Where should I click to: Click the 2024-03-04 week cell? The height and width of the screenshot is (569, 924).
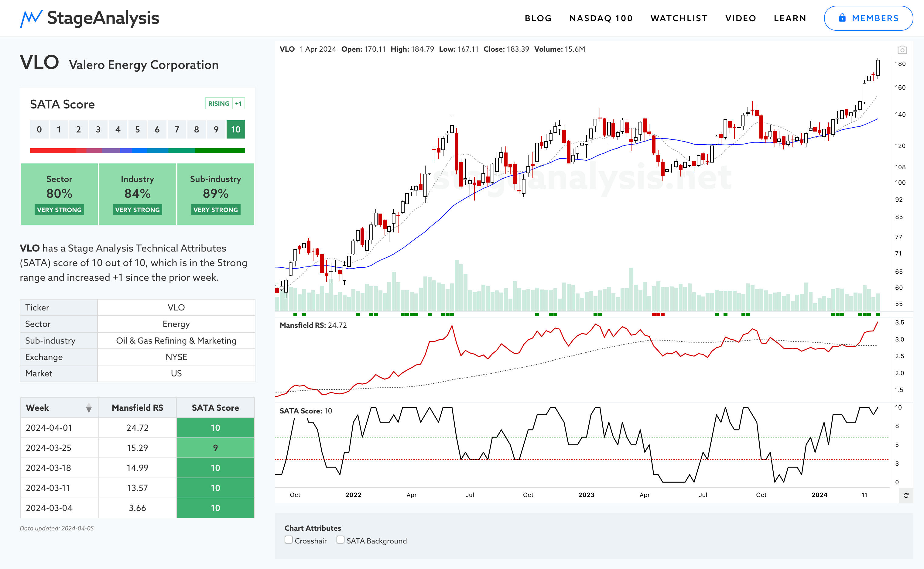point(60,508)
